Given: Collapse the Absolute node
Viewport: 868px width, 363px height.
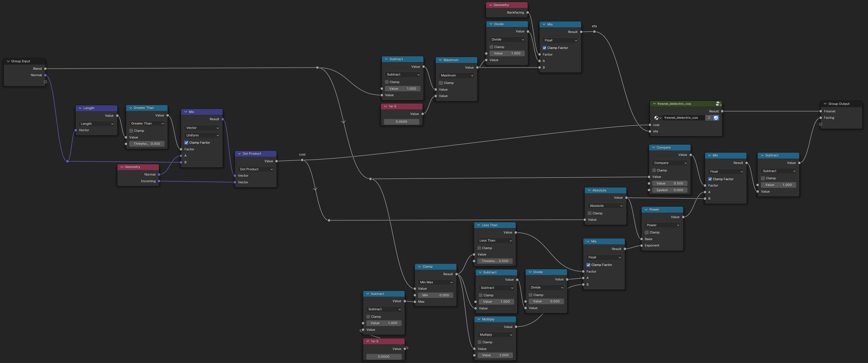Looking at the screenshot, I should (x=589, y=191).
